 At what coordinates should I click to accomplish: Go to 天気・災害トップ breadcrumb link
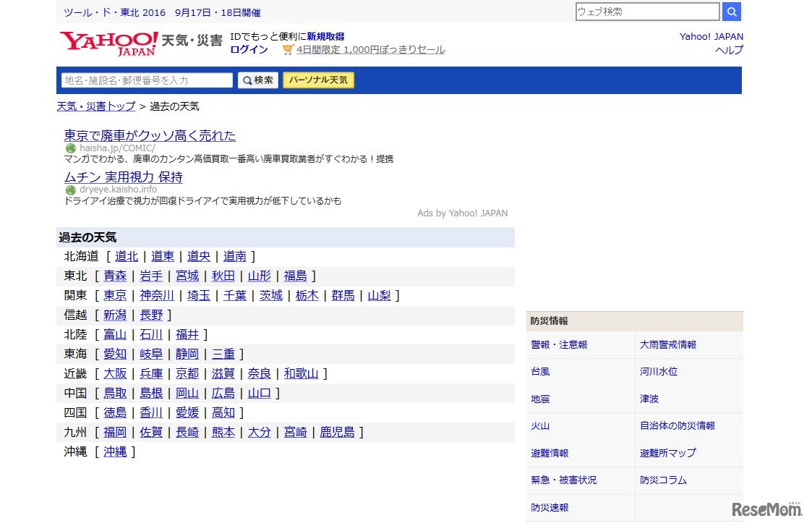click(x=96, y=106)
